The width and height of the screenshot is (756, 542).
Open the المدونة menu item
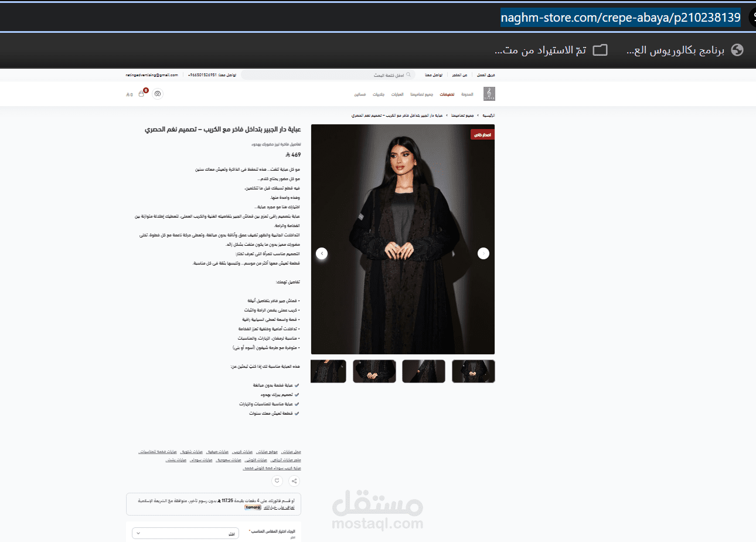coord(467,94)
